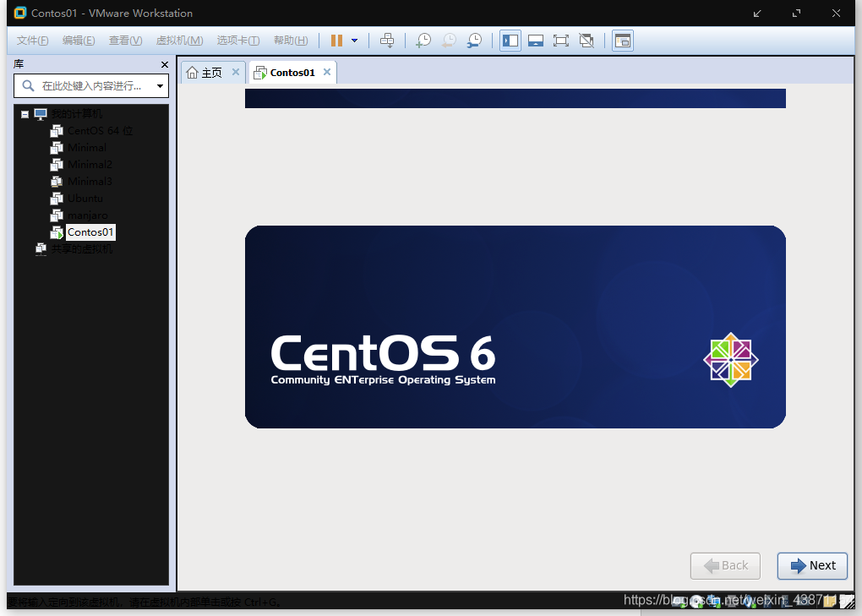Select 我的计算机 in the library
Viewport: 862px width, 616px height.
pos(76,114)
